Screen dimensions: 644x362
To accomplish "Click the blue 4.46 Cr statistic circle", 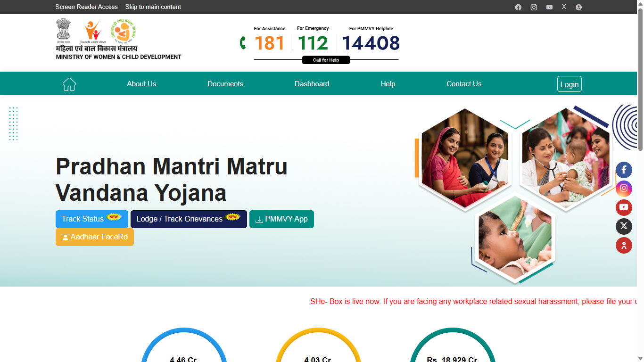I will pyautogui.click(x=184, y=345).
